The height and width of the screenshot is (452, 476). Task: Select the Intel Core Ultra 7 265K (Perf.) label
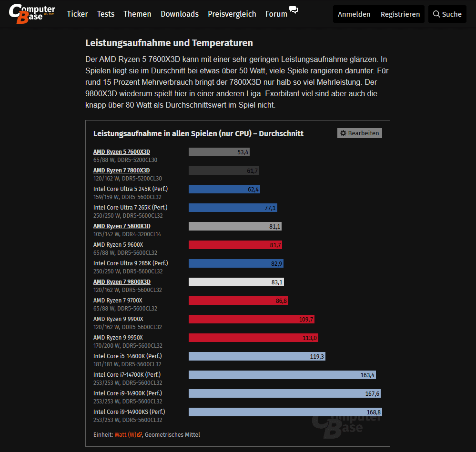point(130,208)
